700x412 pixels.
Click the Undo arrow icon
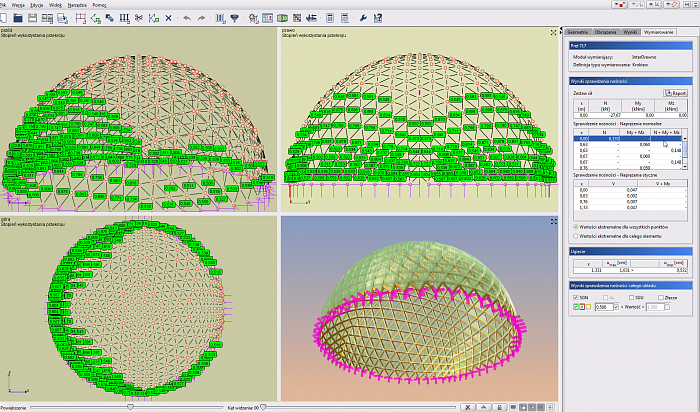pyautogui.click(x=187, y=18)
